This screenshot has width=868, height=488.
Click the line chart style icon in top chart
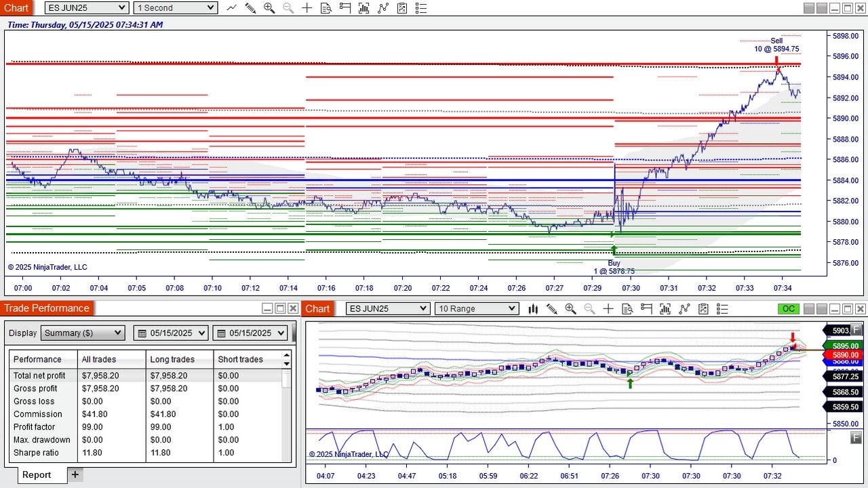231,8
